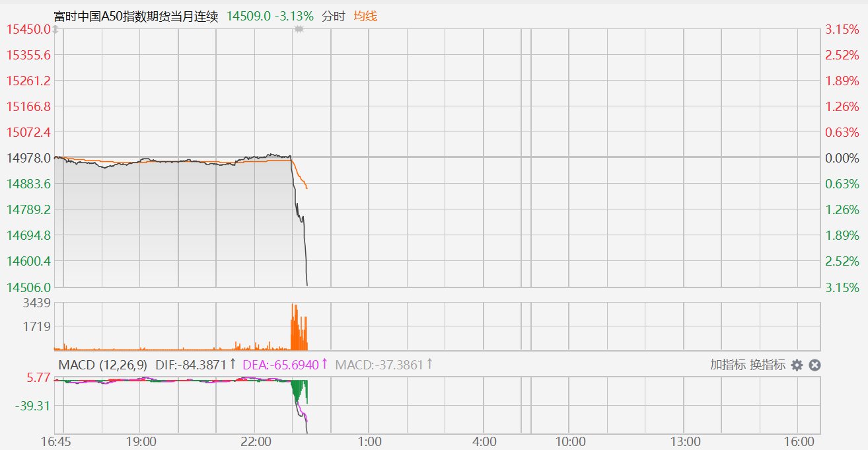
Task: Click the grey arrow after the MACD value
Action: [x=430, y=364]
